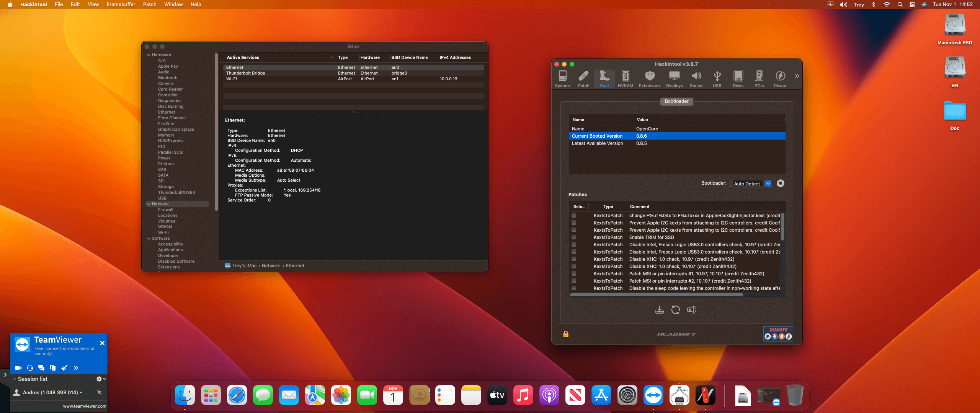Image resolution: width=980 pixels, height=413 pixels.
Task: Select the Bootloader tab in Hackintool
Action: pos(676,101)
